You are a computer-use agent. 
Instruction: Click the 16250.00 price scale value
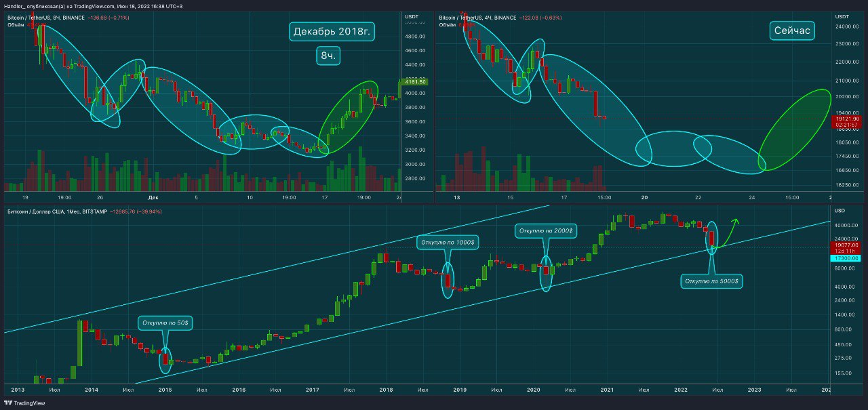click(x=847, y=184)
